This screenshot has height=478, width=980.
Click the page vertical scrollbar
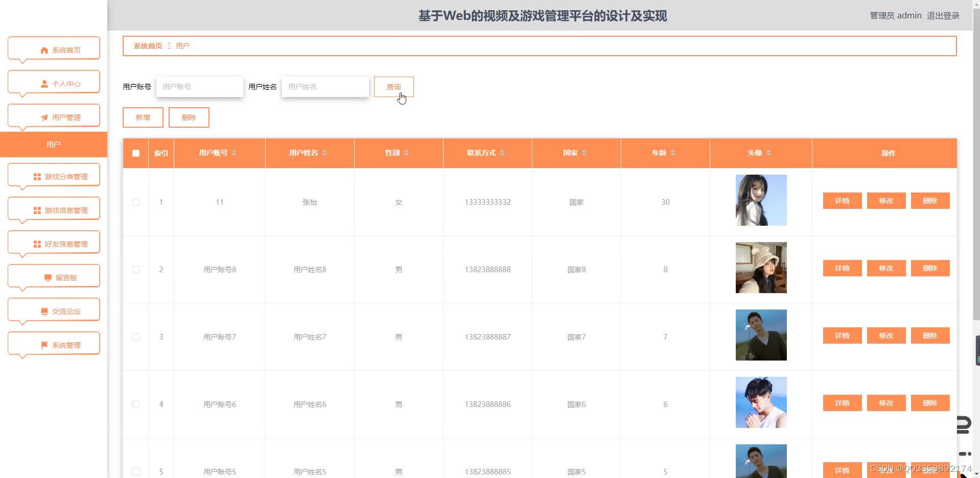pos(976,163)
